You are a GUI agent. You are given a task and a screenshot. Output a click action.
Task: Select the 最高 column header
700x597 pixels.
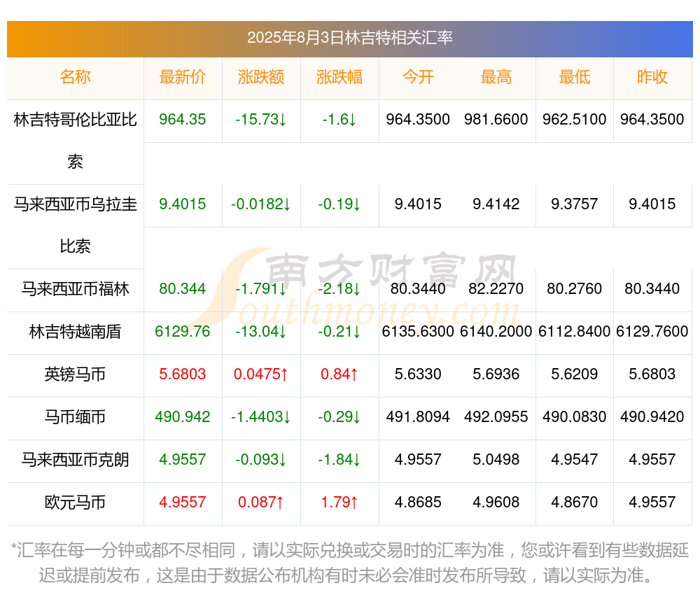pyautogui.click(x=496, y=77)
